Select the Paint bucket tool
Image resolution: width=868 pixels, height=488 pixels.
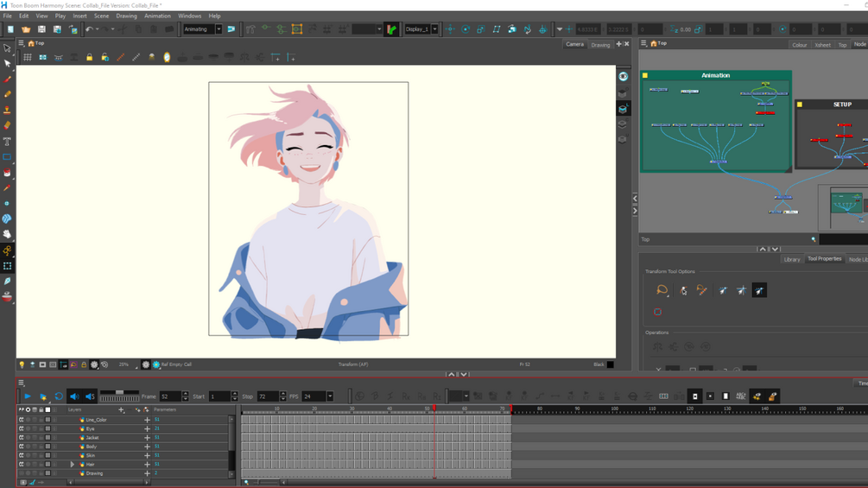[7, 173]
